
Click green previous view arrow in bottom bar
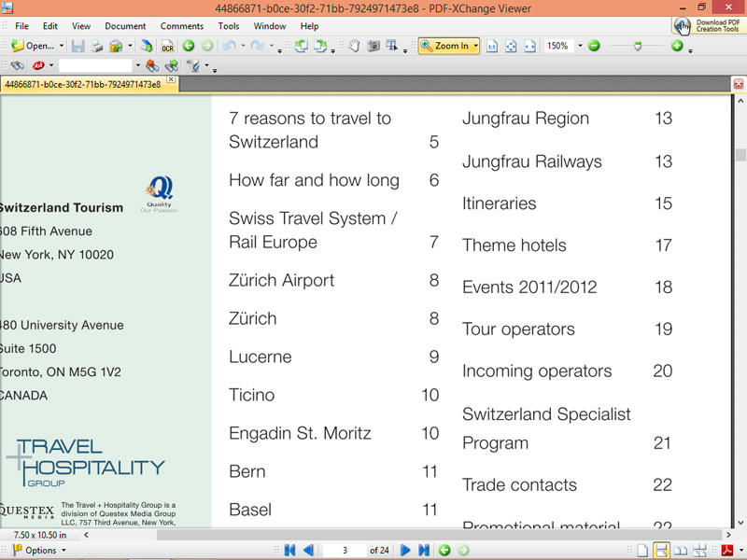(444, 551)
